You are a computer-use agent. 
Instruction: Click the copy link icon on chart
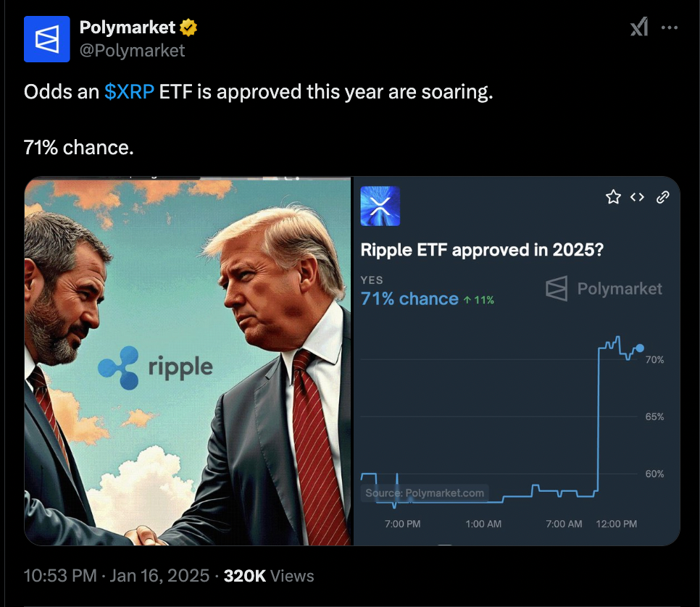662,197
